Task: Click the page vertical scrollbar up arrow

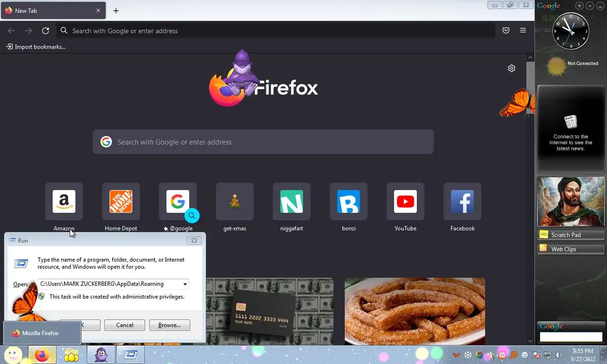Action: 530,57
